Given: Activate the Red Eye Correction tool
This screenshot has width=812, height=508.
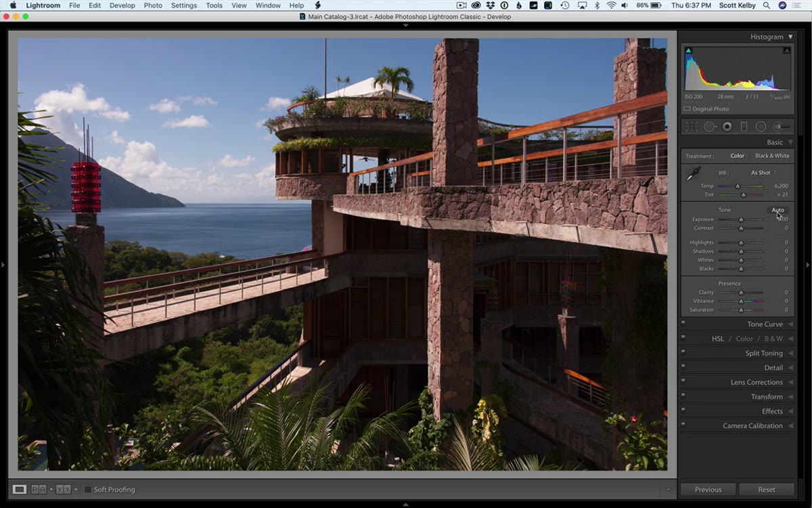Looking at the screenshot, I should 727,127.
